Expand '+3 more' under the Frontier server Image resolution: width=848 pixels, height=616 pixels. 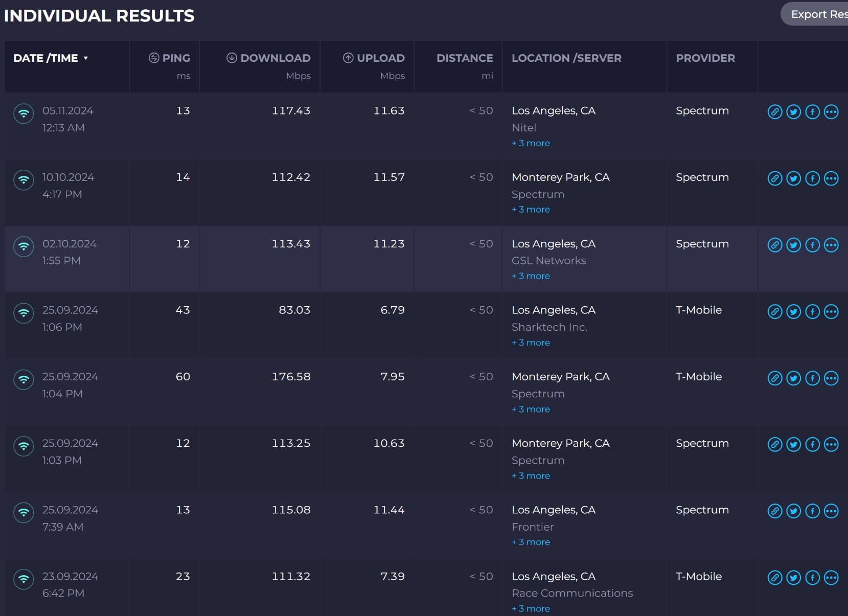point(531,542)
